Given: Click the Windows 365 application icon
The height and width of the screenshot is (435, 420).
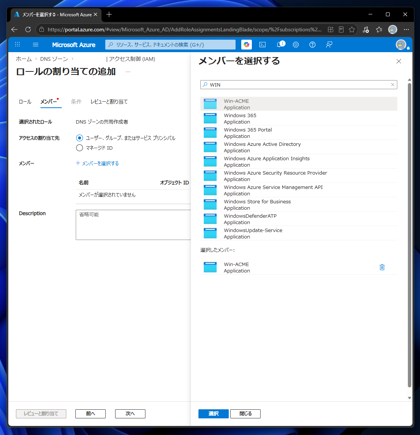Looking at the screenshot, I should point(210,118).
